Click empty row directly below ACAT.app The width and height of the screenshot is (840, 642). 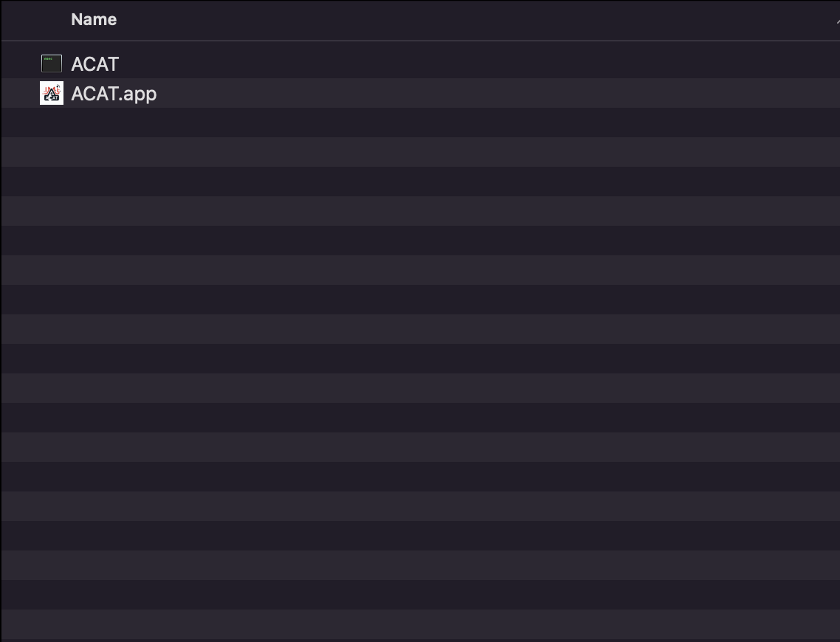tap(421, 122)
